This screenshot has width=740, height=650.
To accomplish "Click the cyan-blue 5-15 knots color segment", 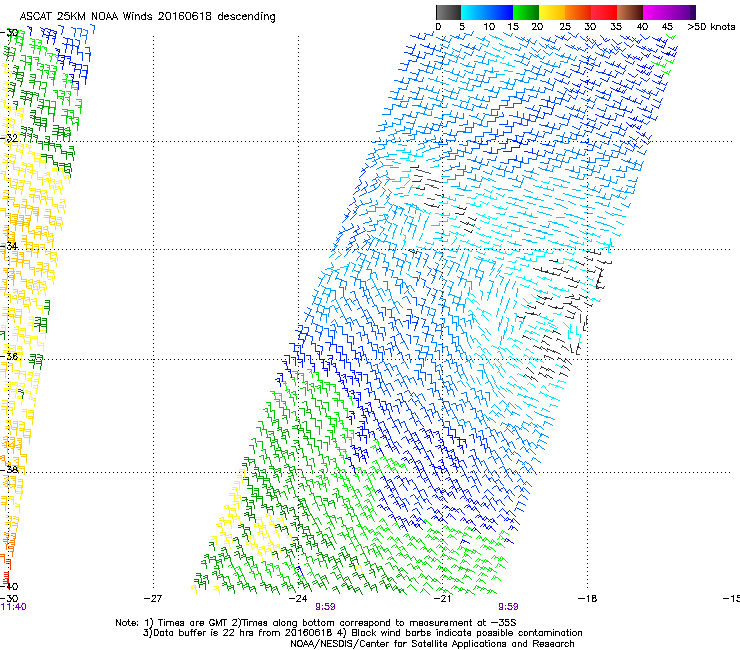I will pyautogui.click(x=487, y=12).
